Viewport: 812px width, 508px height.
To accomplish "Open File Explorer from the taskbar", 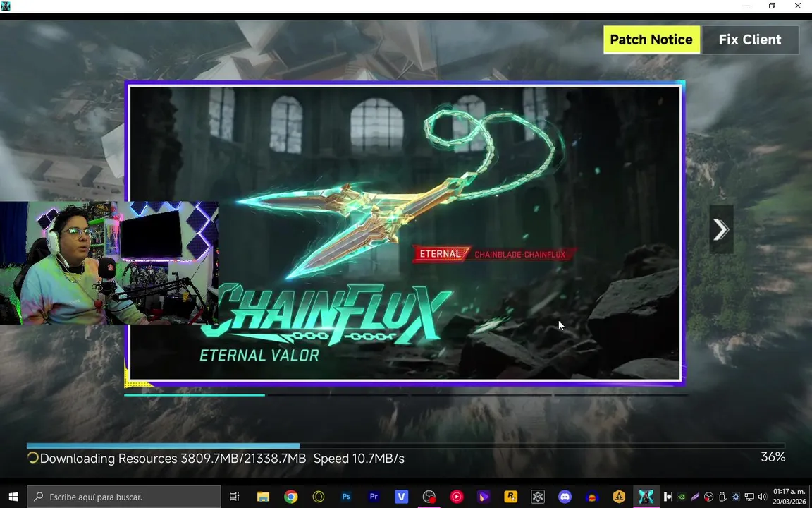I will (263, 497).
